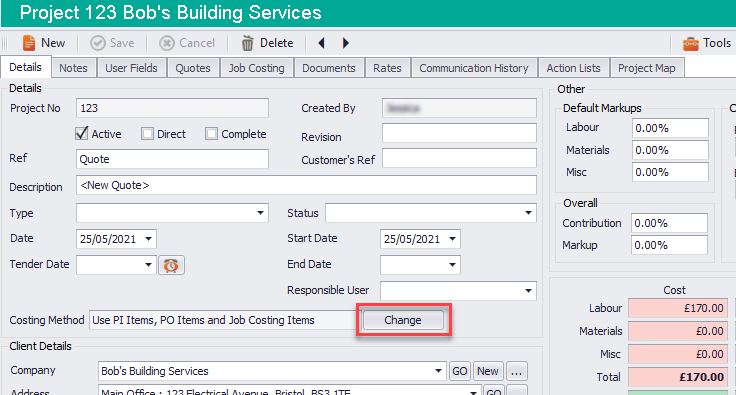
Task: Click the Contribution percentage field
Action: pyautogui.click(x=669, y=223)
